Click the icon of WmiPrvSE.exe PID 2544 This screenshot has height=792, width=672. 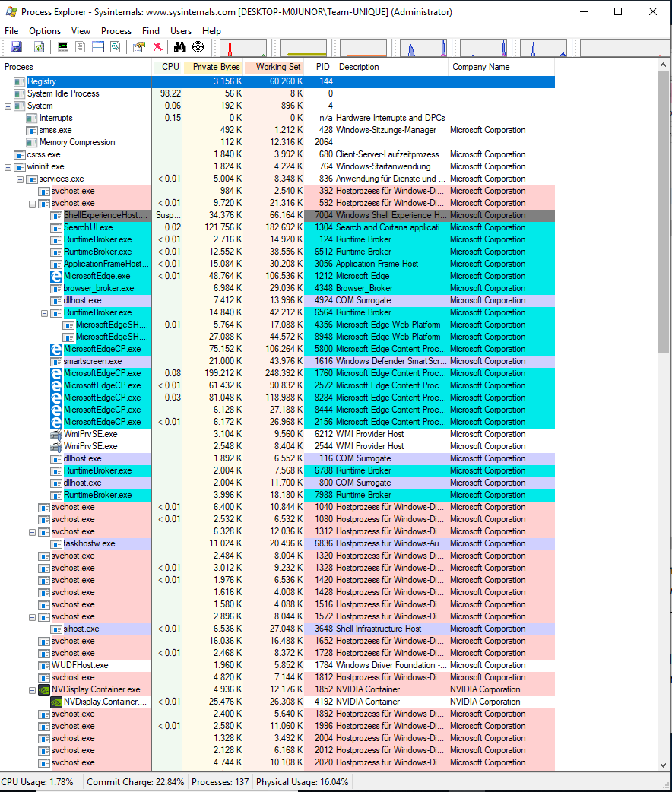pyautogui.click(x=56, y=446)
